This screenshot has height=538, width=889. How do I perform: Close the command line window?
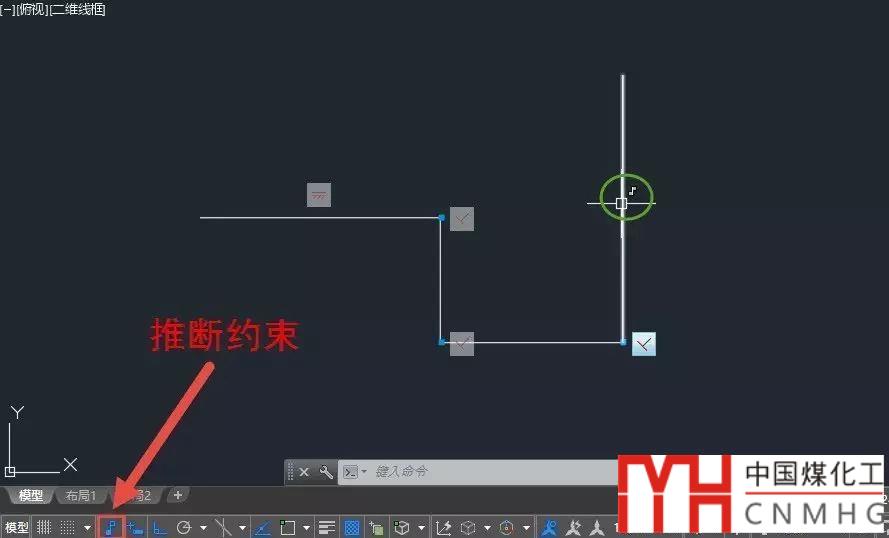point(304,472)
